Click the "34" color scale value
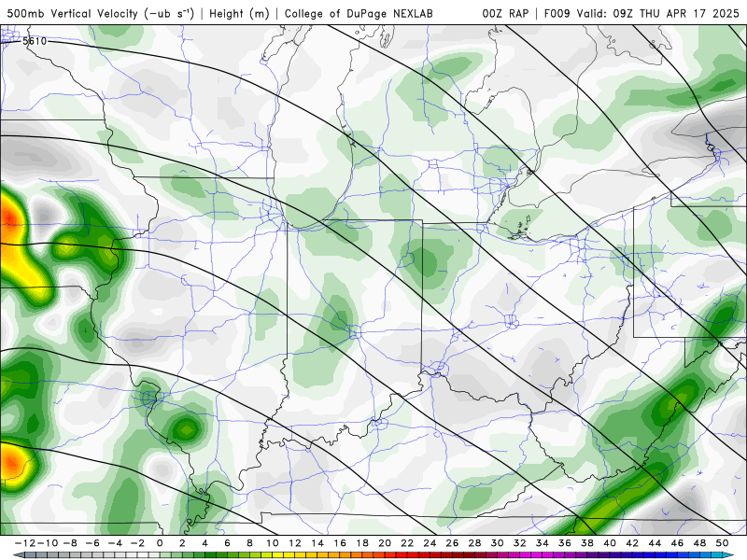The image size is (747, 560). 543,543
